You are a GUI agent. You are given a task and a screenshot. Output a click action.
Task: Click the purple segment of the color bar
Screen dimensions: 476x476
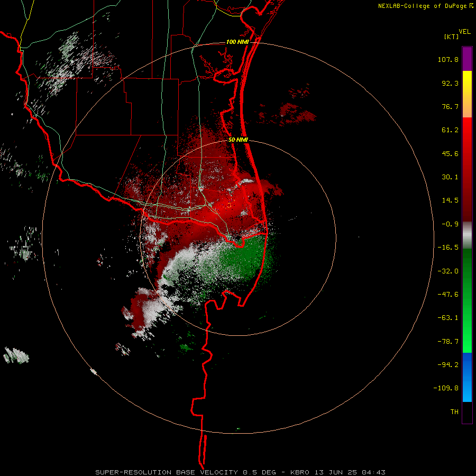point(467,59)
